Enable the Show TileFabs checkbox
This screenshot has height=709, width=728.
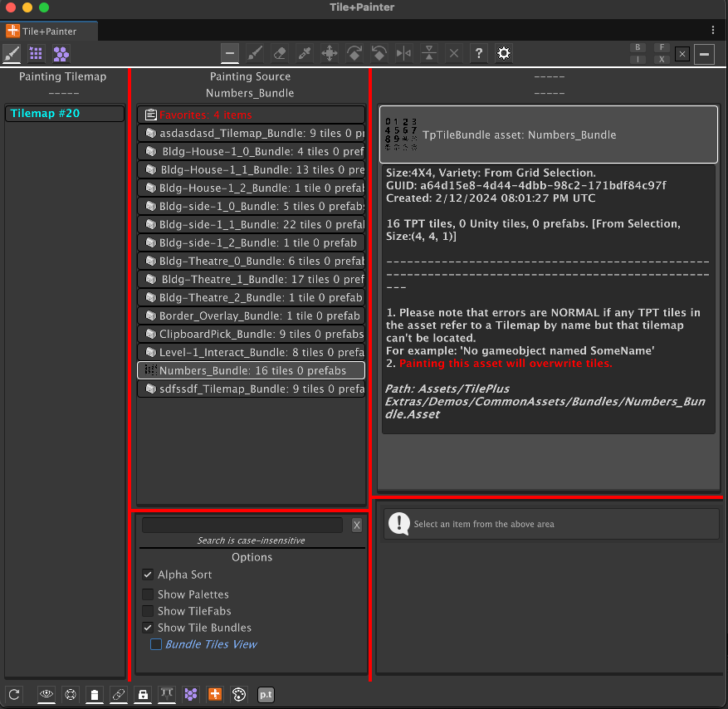point(148,611)
